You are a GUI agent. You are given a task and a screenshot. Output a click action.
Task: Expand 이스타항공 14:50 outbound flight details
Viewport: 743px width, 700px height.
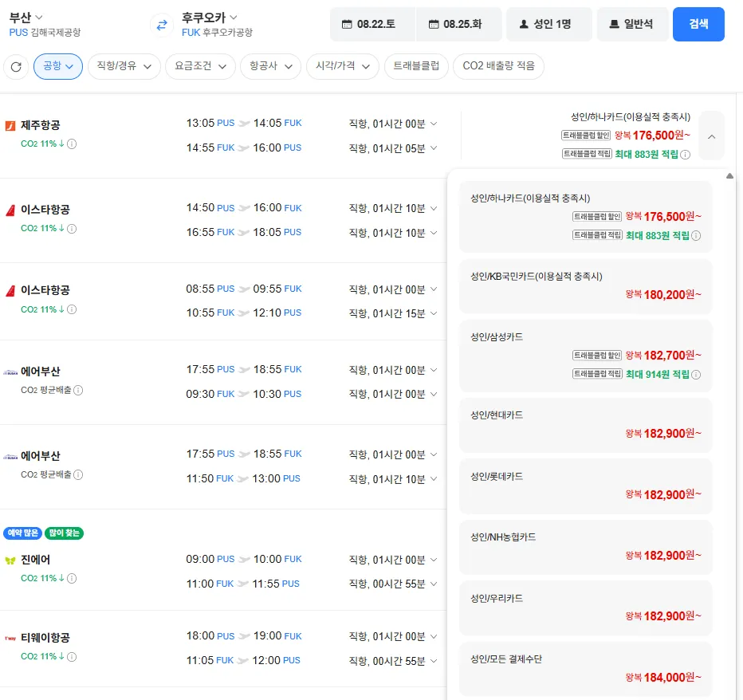tap(434, 209)
